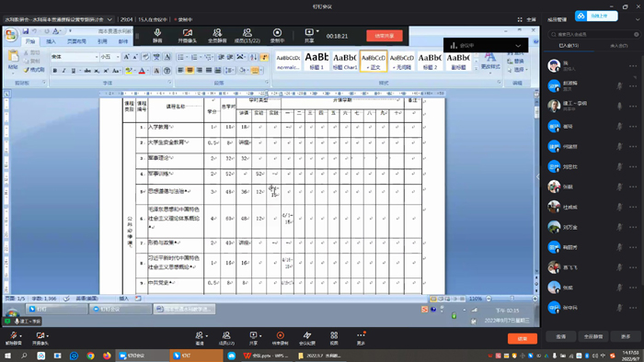Click the recording icon in the bottom bar
The height and width of the screenshot is (362, 644).
point(280,338)
